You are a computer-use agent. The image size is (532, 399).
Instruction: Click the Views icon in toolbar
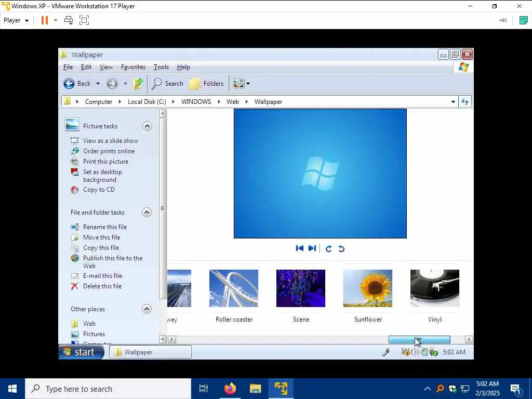point(238,84)
